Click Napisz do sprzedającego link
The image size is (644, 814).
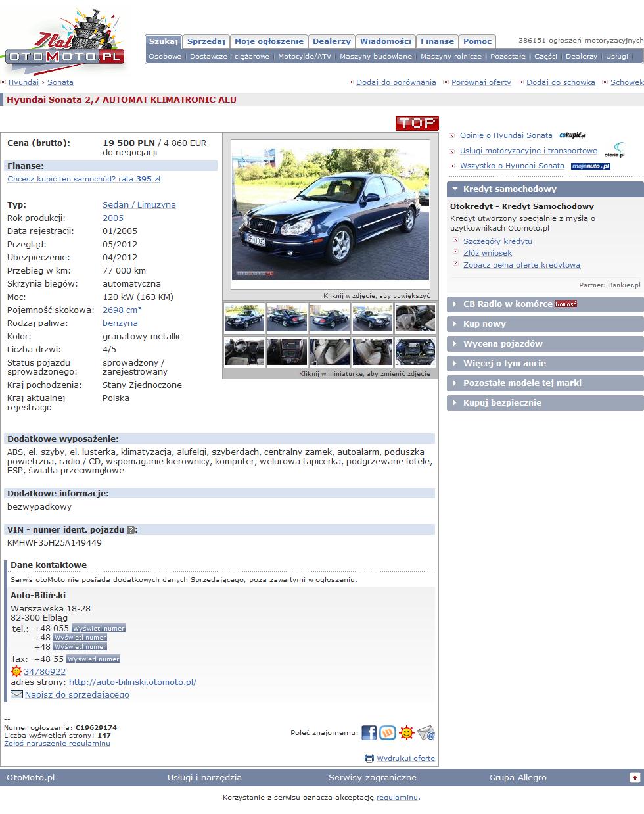[77, 694]
